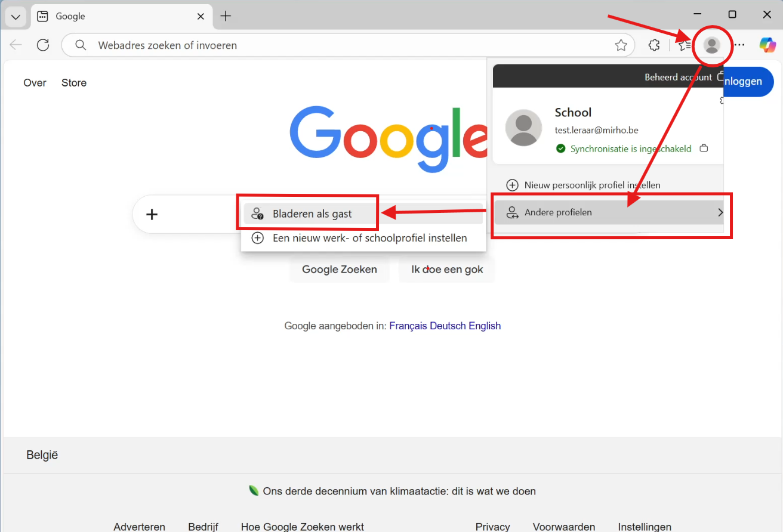The width and height of the screenshot is (783, 532).
Task: Open the Favorites list icon
Action: pos(685,45)
